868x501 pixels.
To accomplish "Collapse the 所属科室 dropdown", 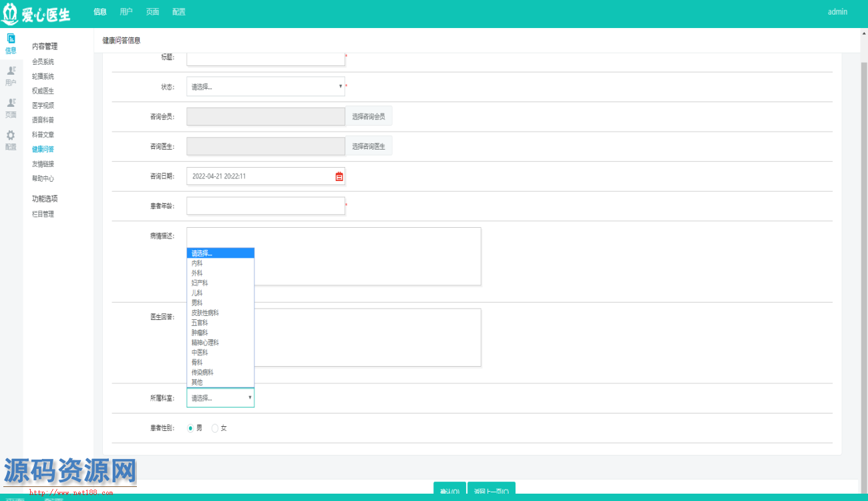I will pos(220,397).
